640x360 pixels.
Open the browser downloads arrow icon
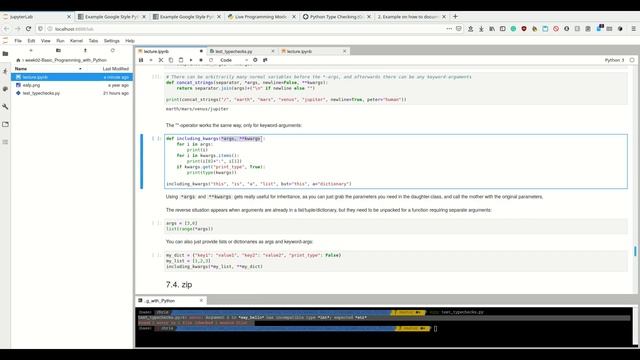click(x=481, y=29)
